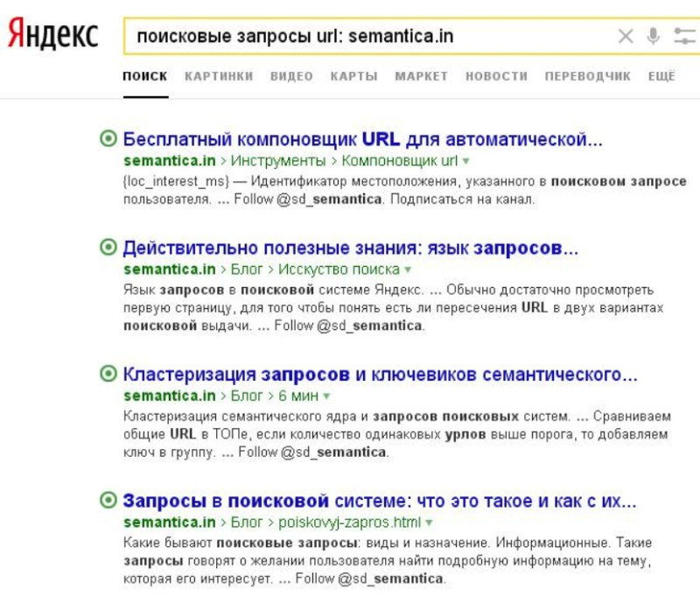The width and height of the screenshot is (700, 596).
Task: Click green circle icon beside Бесплатный компоновщик URL
Action: (x=108, y=138)
